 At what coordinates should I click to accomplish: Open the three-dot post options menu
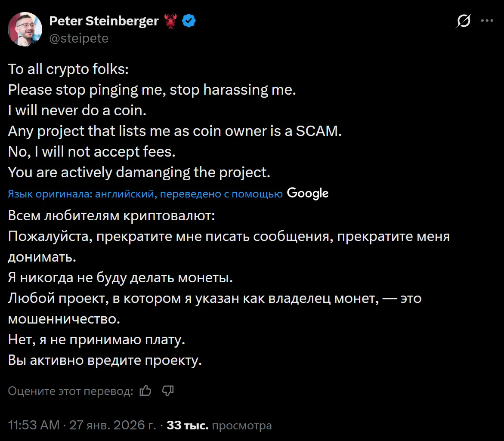pyautogui.click(x=487, y=20)
